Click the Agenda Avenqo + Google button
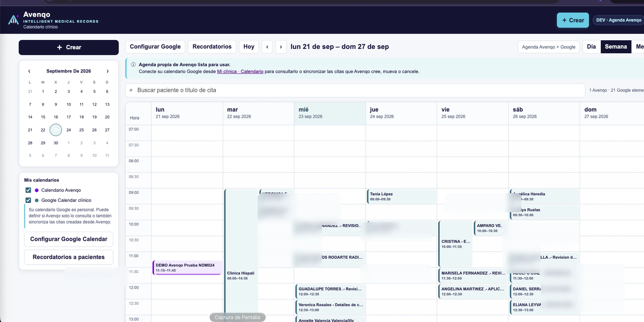Screen dimensions: 644x322 [549, 47]
